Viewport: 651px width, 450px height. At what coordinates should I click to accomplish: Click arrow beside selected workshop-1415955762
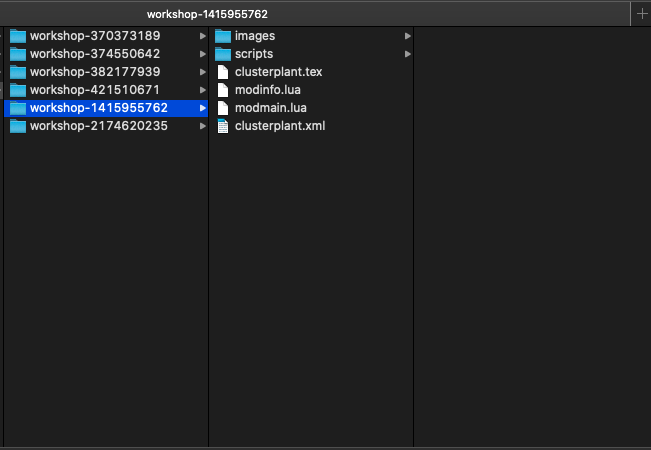tap(203, 108)
